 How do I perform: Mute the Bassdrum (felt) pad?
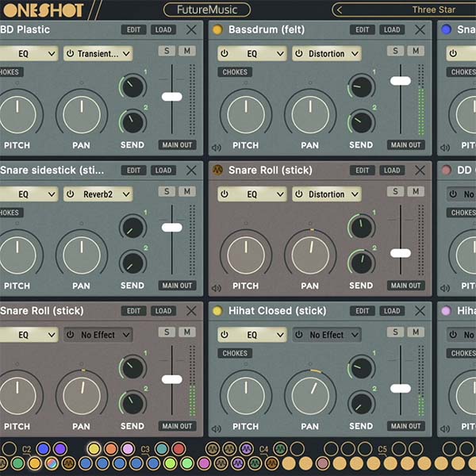click(416, 51)
